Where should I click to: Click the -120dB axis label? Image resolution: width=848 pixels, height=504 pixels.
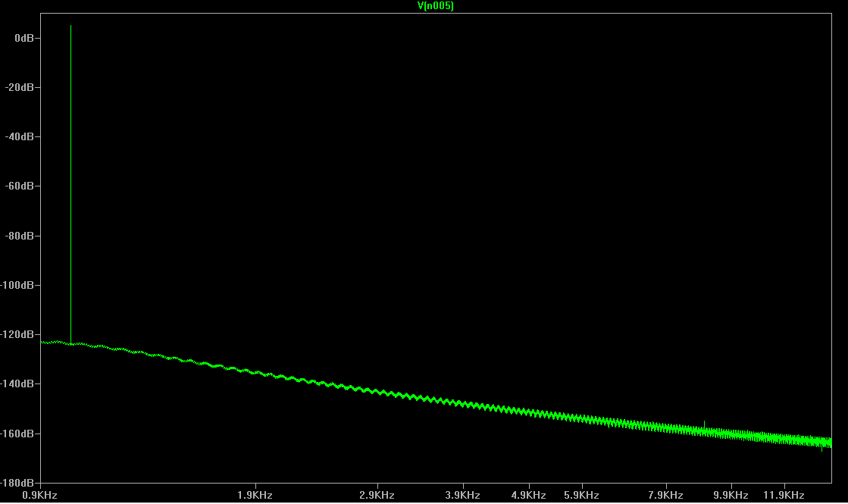(17, 335)
